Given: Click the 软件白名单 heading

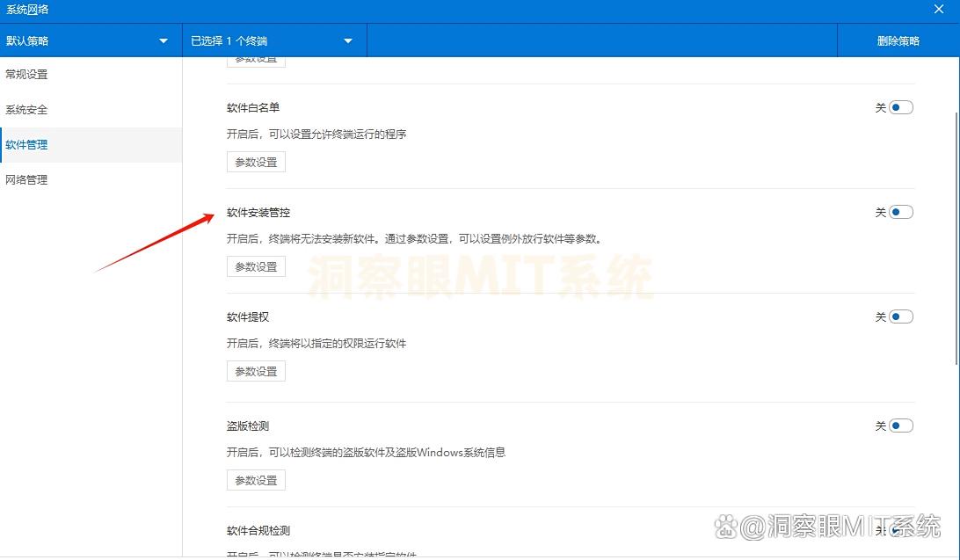Looking at the screenshot, I should click(253, 108).
